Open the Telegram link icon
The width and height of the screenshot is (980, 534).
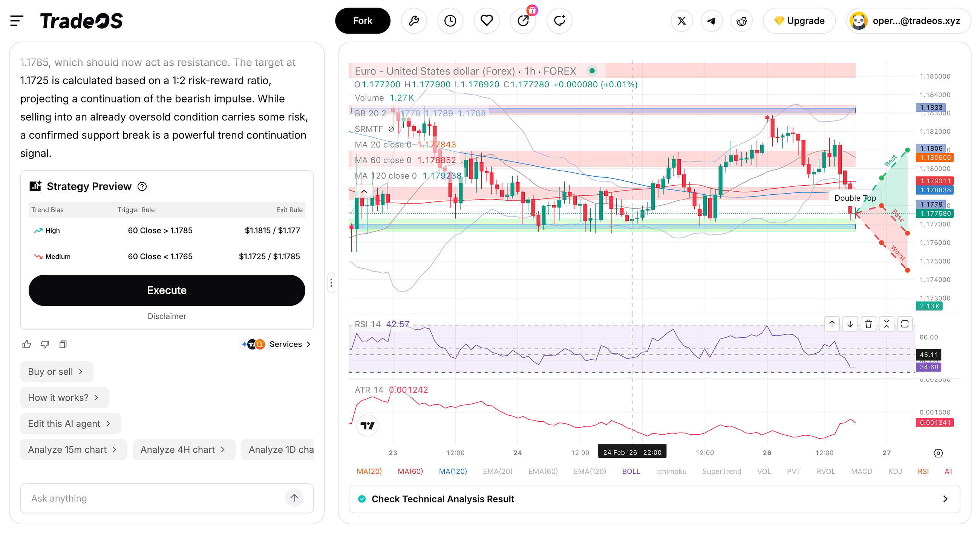[x=711, y=21]
